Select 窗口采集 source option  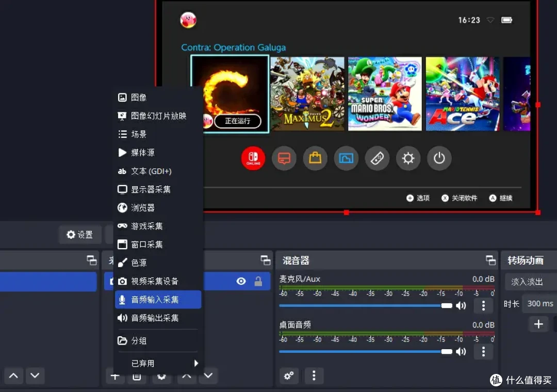coord(158,244)
